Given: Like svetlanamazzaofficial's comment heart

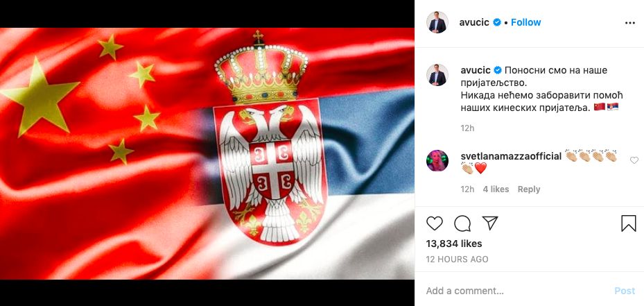Looking at the screenshot, I should pos(634,160).
